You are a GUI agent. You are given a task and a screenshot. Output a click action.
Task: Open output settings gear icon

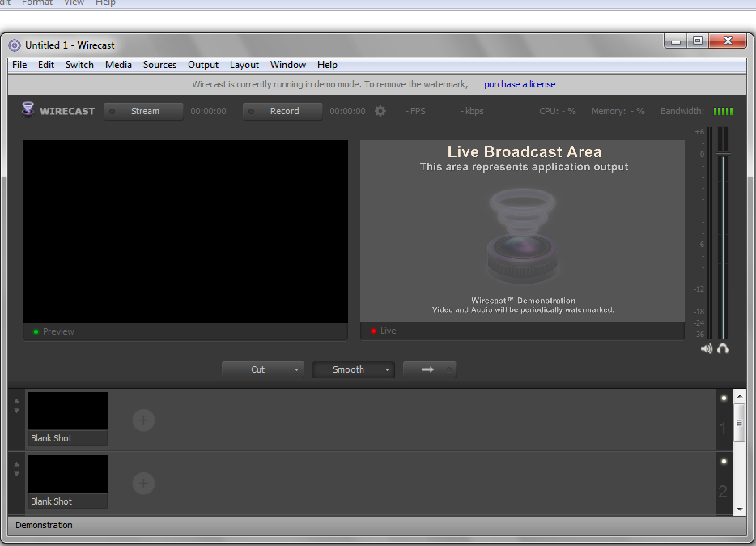pos(380,111)
